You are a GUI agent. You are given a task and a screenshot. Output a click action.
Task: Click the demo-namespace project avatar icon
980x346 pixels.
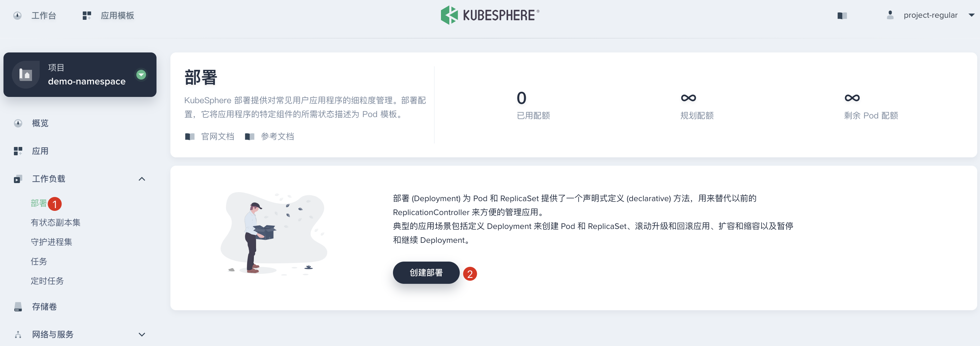coord(25,75)
